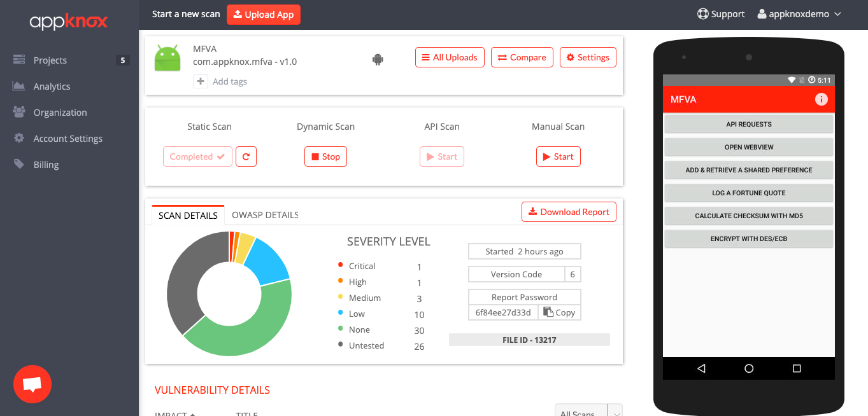Tap the Android back triangle on device
The image size is (868, 416).
click(x=701, y=368)
